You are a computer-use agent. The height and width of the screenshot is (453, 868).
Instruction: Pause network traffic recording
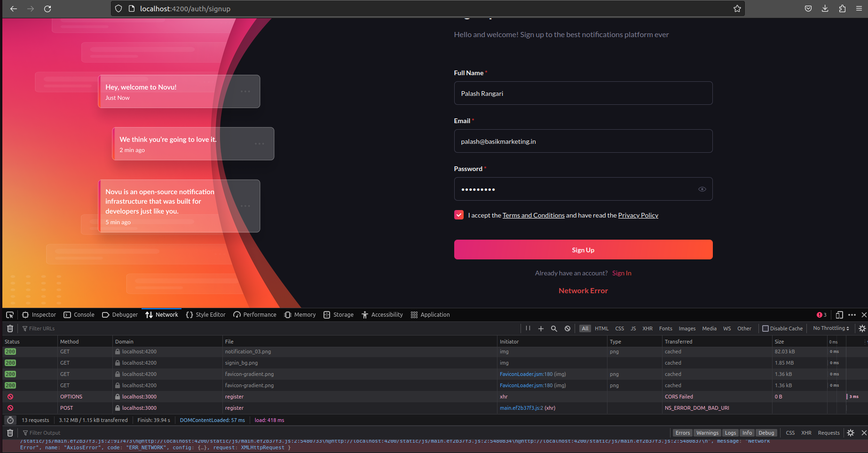[528, 328]
